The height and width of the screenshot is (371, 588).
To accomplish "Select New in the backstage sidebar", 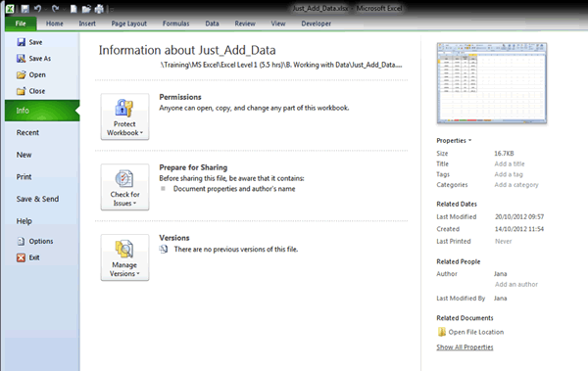I will tap(24, 155).
